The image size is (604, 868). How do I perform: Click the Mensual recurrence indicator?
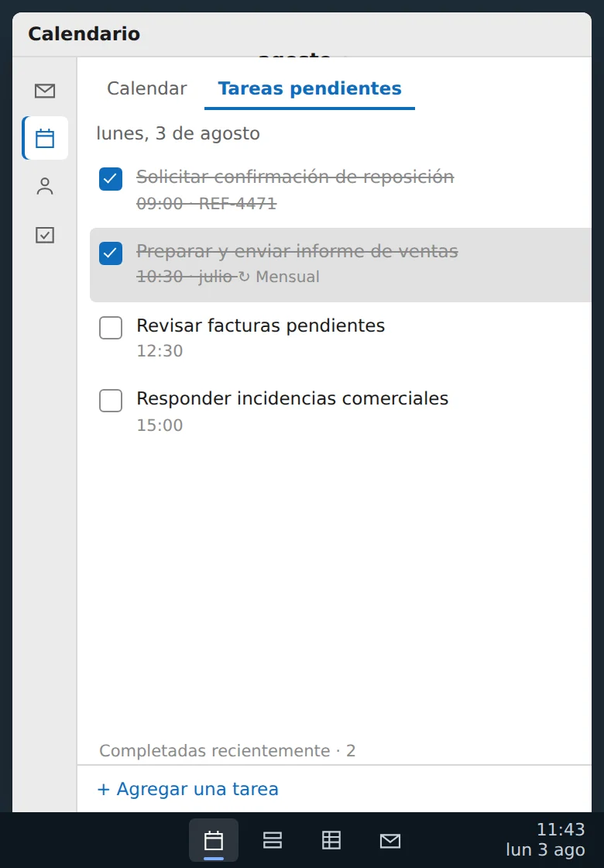pos(280,277)
